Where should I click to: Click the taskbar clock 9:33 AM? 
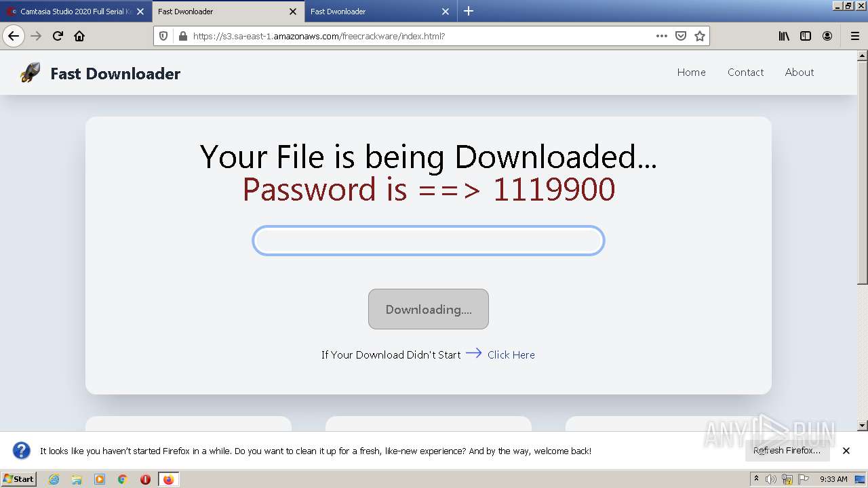(833, 479)
